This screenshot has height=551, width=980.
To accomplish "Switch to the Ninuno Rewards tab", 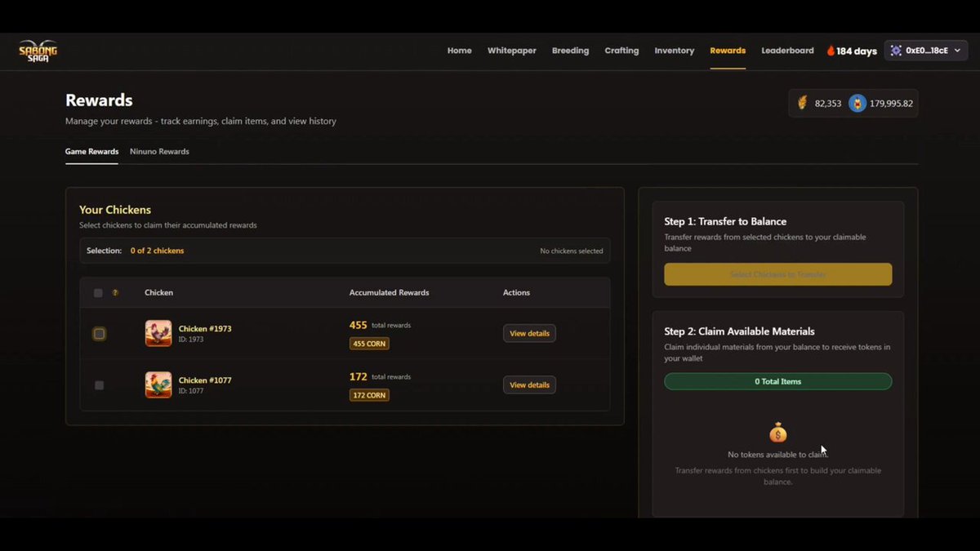I will click(159, 152).
